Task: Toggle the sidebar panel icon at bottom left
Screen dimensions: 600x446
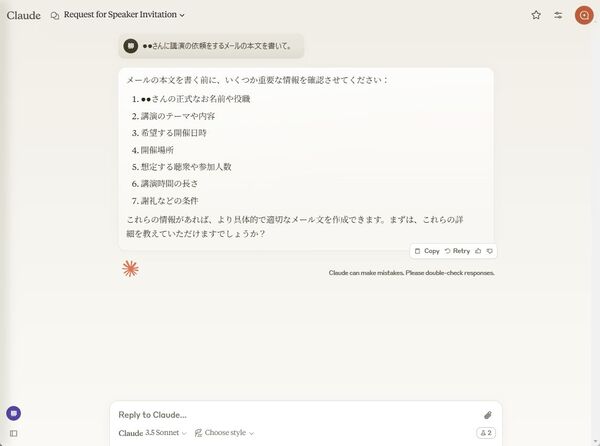Action: (13, 433)
